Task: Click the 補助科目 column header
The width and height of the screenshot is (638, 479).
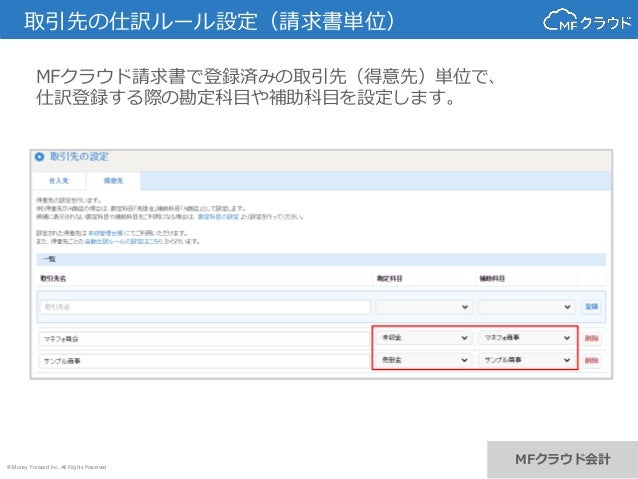Action: [492, 279]
